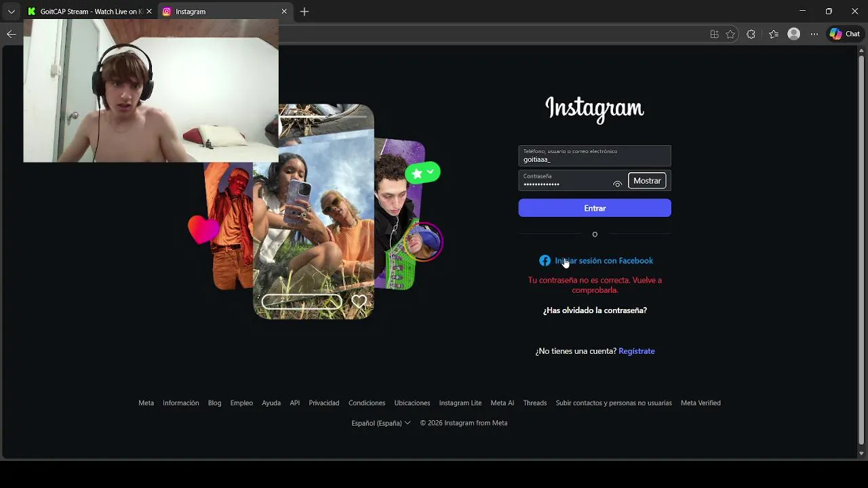Screen dimensions: 868x488
Task: Click the Instagram tab favicon
Action: click(167, 12)
